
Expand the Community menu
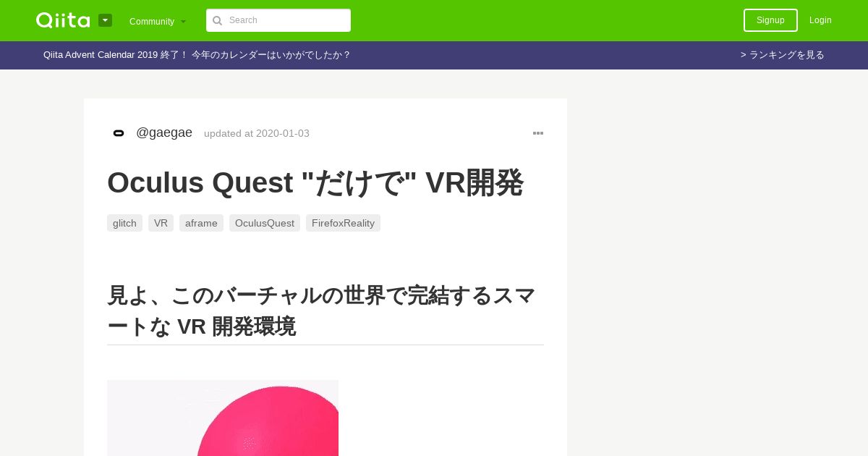(x=158, y=21)
